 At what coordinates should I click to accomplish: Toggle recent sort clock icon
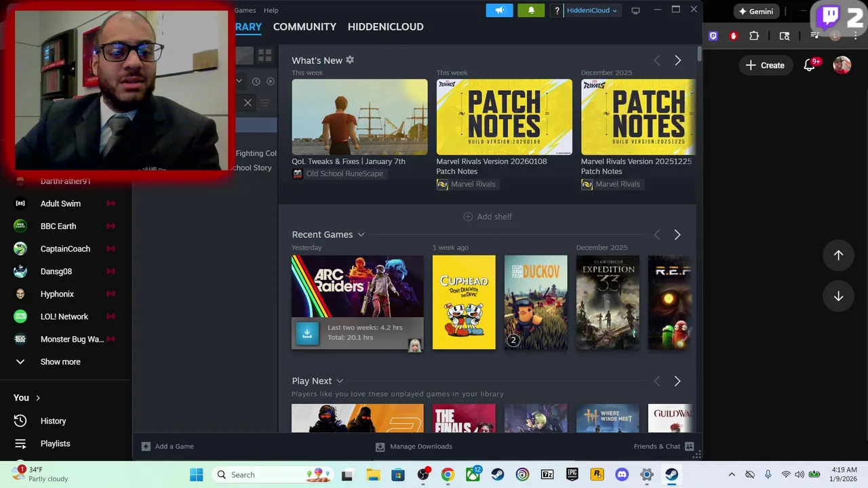256,81
